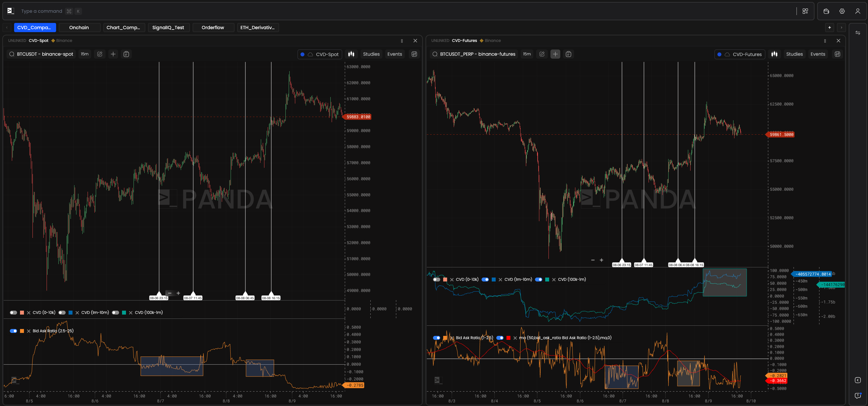Switch to the Onchain tab
868x406 pixels.
[79, 28]
